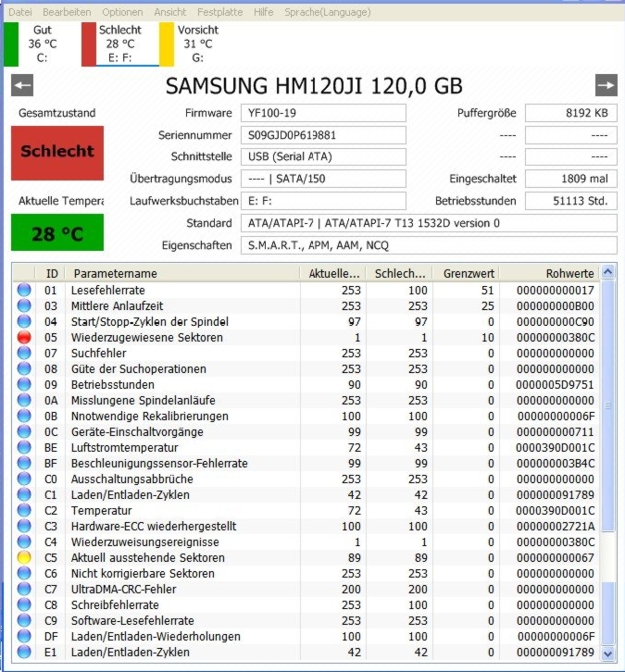
Task: Select the Schlecht 28 °C drive E: F:
Action: [120, 44]
